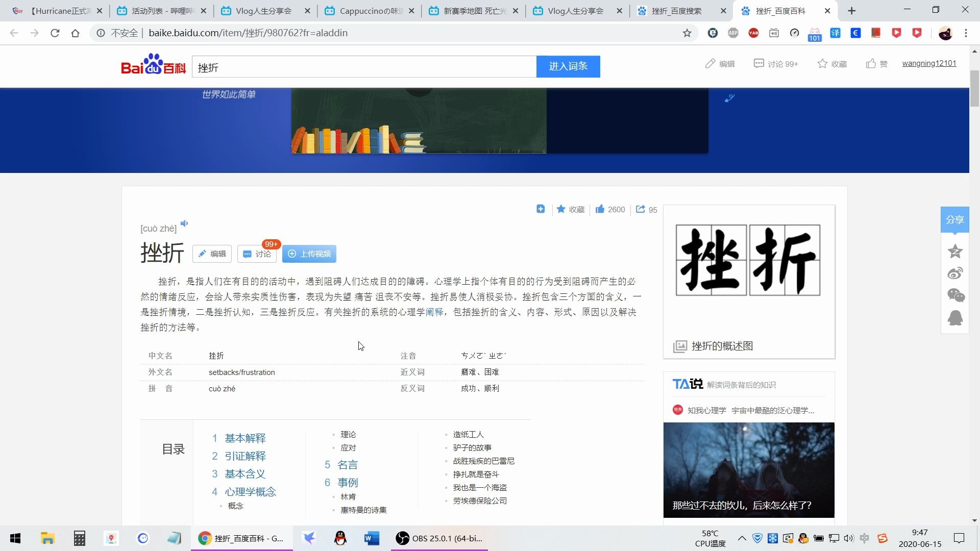Viewport: 980px width, 551px height.
Task: Open the translate extension icon
Action: click(x=835, y=33)
